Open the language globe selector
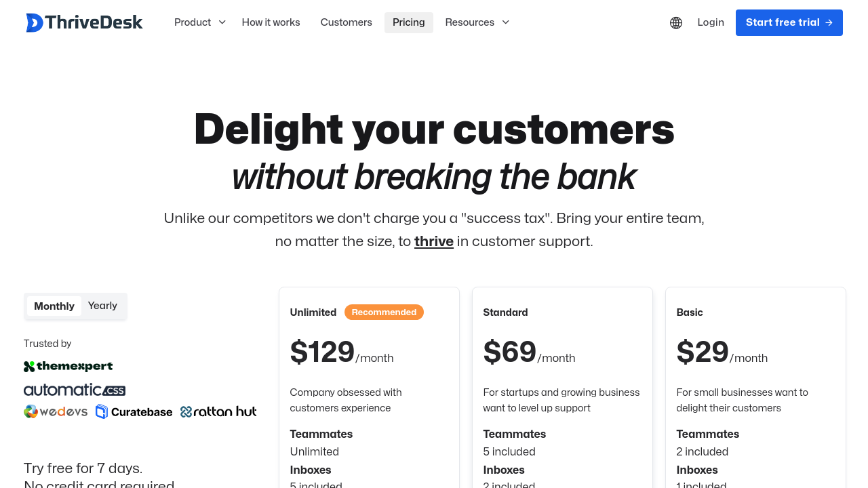 [x=676, y=23]
